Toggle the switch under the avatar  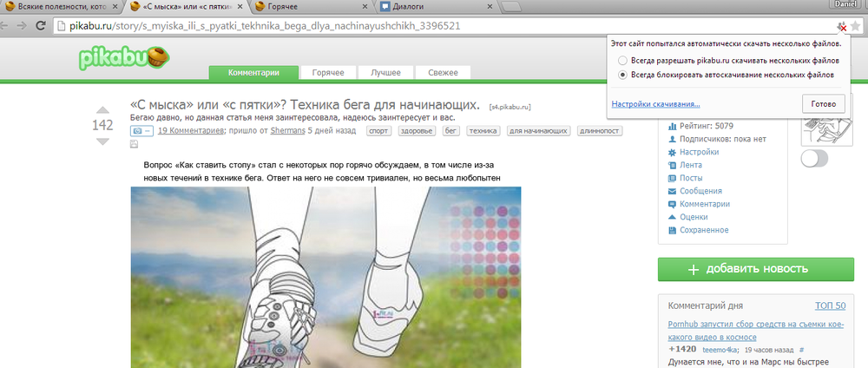click(x=814, y=158)
